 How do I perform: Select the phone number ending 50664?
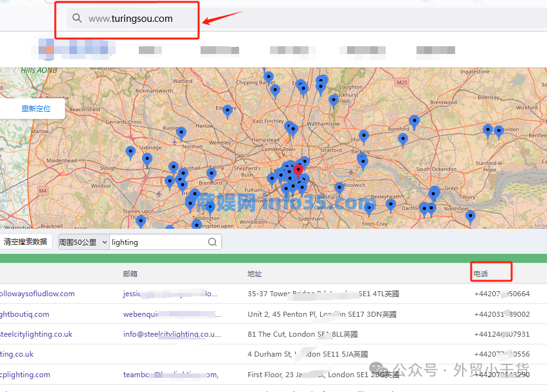(502, 294)
